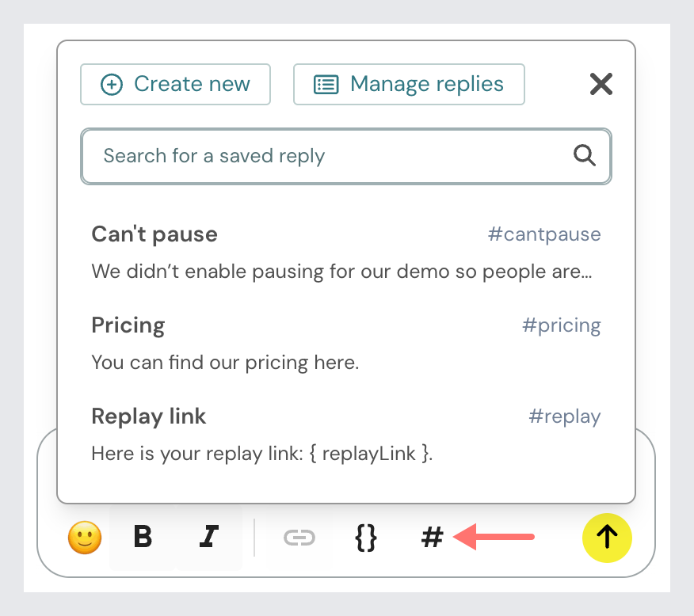Screen dimensions: 694x616
Task: Select the Can't pause saved reply
Action: click(x=154, y=234)
